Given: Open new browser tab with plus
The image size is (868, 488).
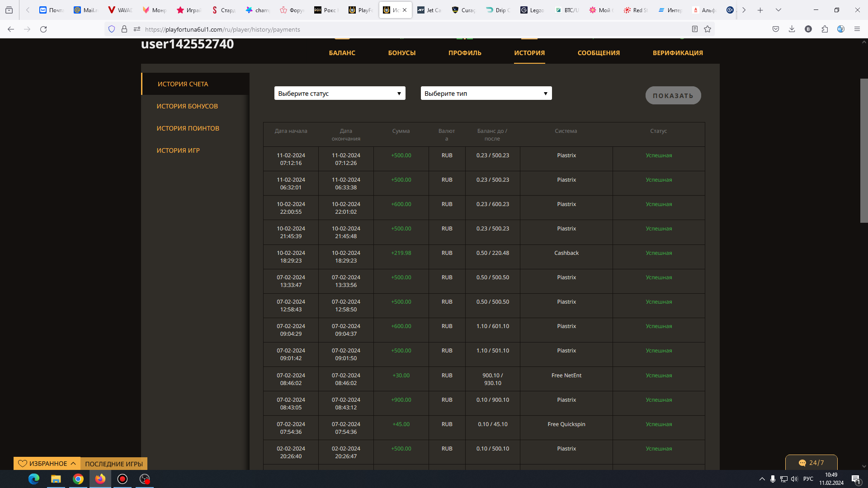Looking at the screenshot, I should [x=760, y=10].
